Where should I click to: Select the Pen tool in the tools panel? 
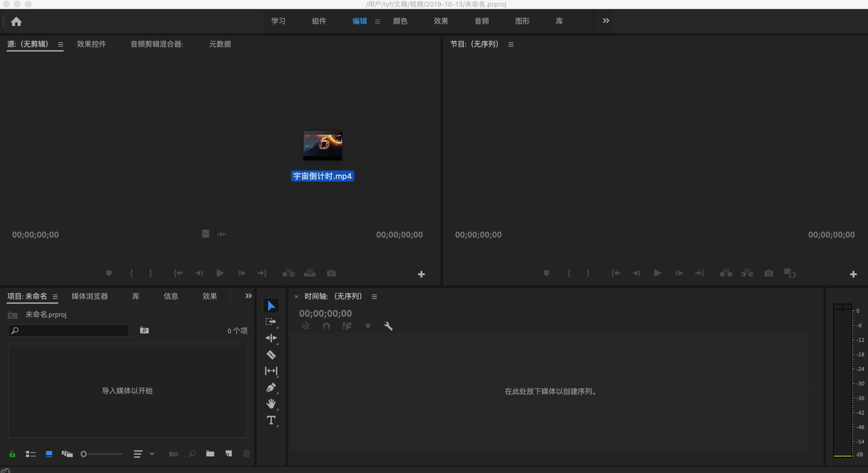point(271,387)
